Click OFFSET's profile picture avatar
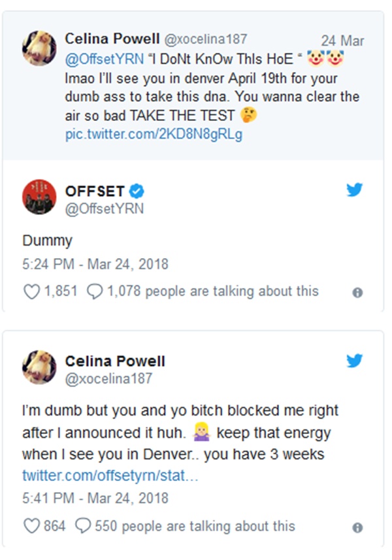This screenshot has height=560, width=392. click(39, 197)
